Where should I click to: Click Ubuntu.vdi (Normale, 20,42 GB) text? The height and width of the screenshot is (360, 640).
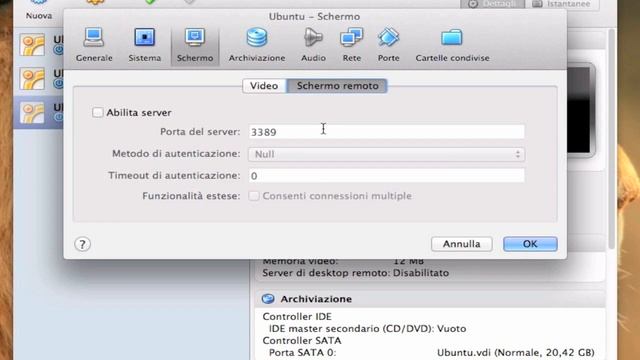[x=516, y=353]
